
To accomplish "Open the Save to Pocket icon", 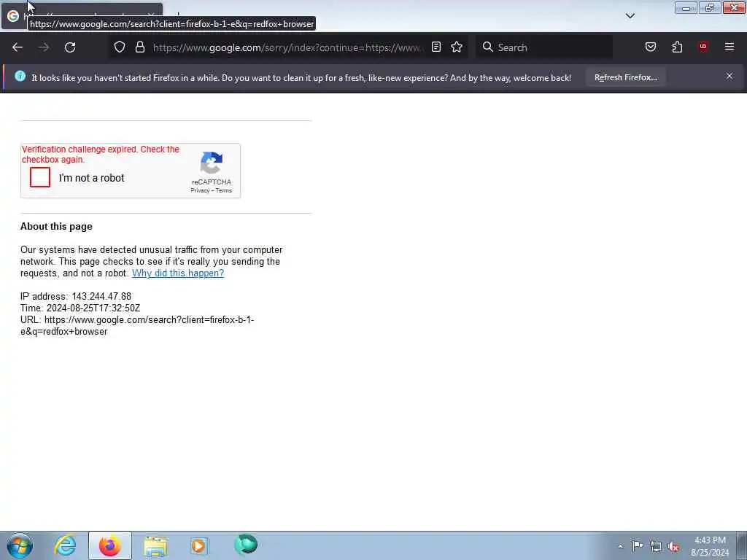I will coord(650,47).
